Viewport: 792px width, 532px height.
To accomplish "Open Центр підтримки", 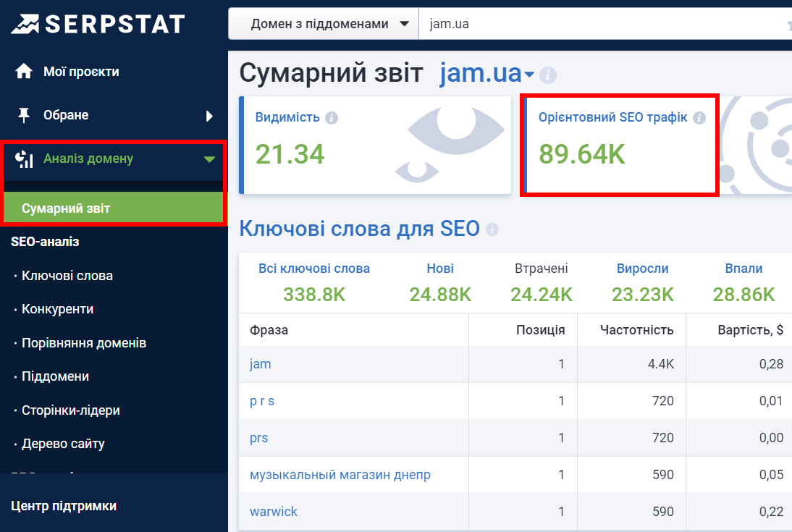I will [x=64, y=506].
